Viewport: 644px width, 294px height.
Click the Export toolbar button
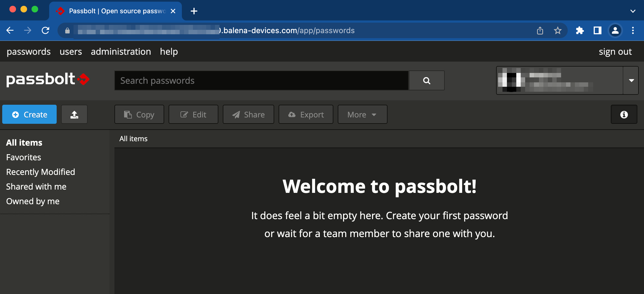click(306, 114)
